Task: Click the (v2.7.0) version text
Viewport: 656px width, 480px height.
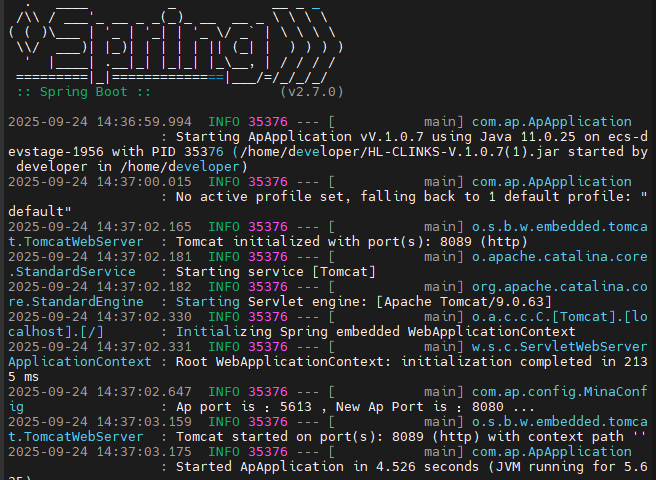Action: [x=312, y=91]
